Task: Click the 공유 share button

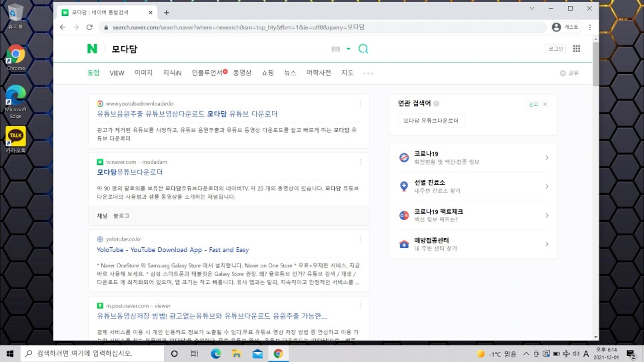Action: pyautogui.click(x=569, y=73)
